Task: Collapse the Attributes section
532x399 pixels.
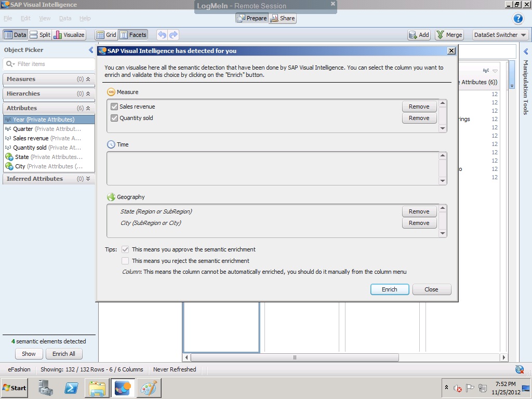Action: pos(88,108)
